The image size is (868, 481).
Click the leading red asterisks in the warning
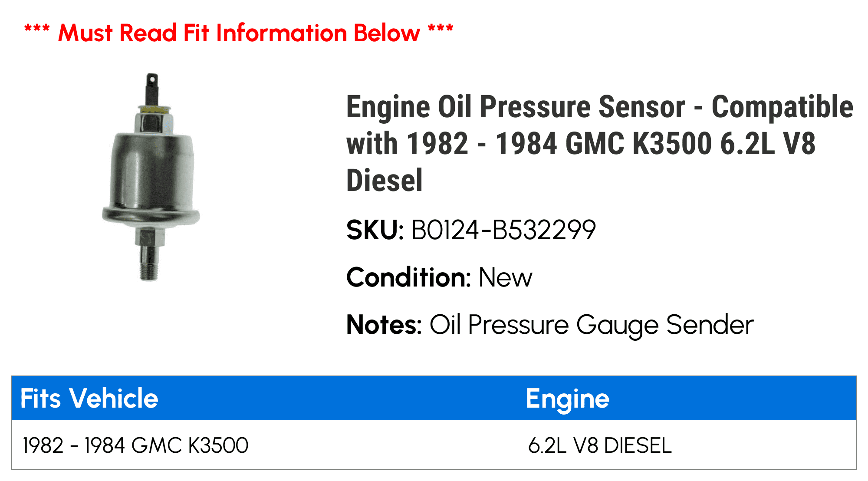point(37,30)
